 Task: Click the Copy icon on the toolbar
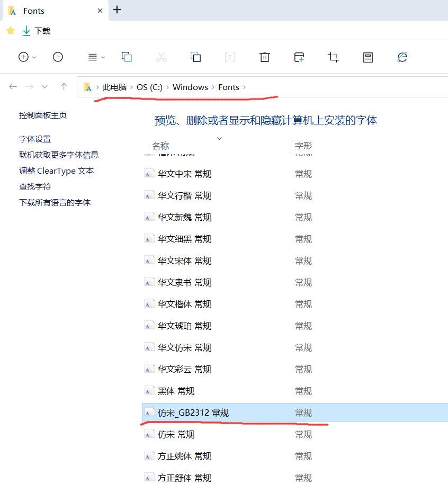point(127,57)
